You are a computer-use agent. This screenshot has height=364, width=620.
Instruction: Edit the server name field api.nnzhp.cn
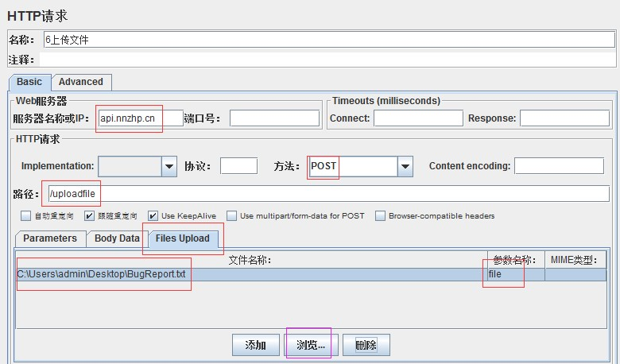[141, 118]
